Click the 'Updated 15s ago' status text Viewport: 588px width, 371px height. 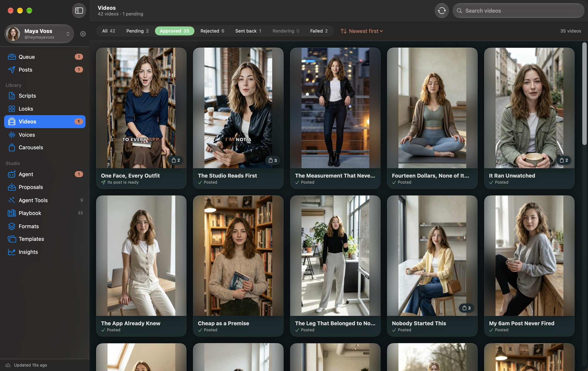[31, 365]
